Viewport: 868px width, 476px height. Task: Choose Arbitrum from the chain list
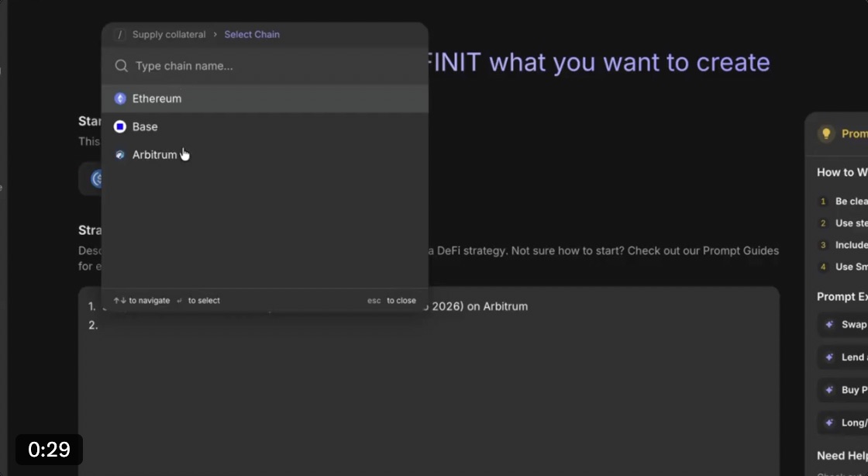264,155
